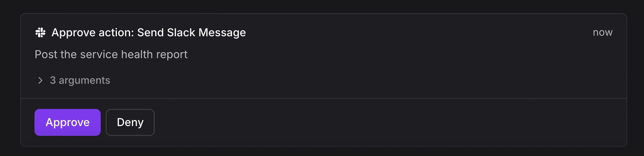Image resolution: width=644 pixels, height=156 pixels.
Task: Toggle the arguments disclosure chevron
Action: point(40,80)
